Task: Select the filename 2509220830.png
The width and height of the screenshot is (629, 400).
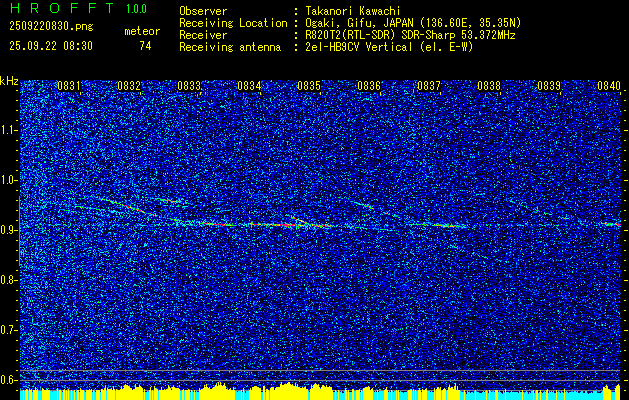Action: [51, 27]
